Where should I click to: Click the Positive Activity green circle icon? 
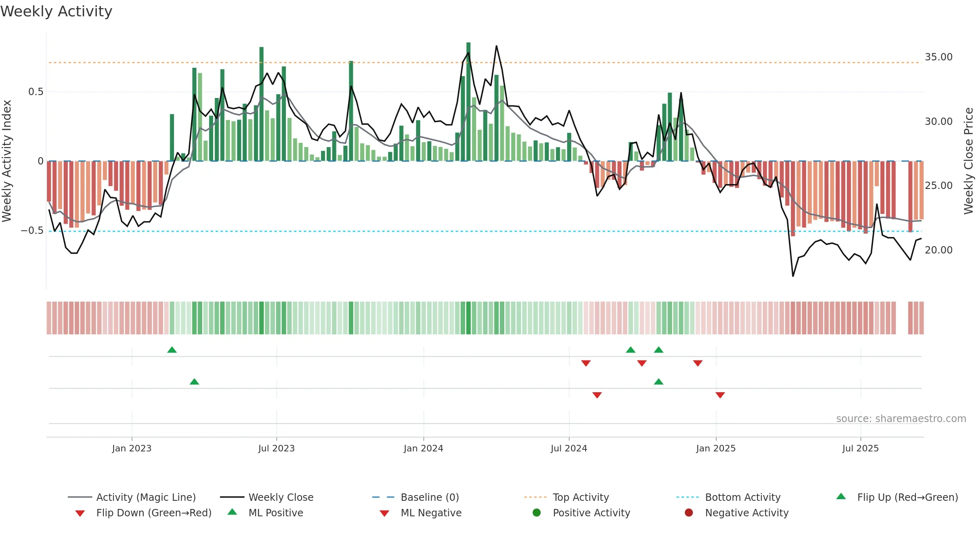click(537, 513)
